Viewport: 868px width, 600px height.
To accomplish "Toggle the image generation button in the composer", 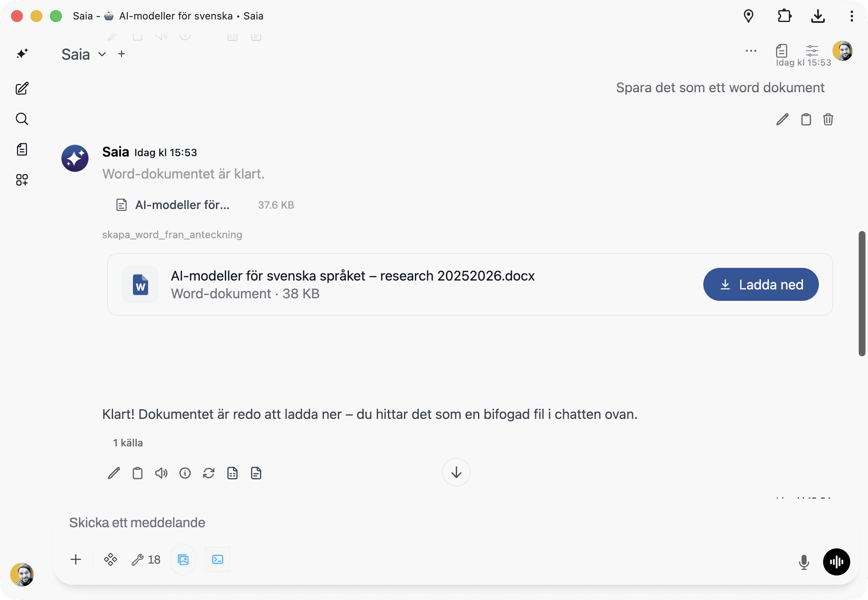I will 183,559.
